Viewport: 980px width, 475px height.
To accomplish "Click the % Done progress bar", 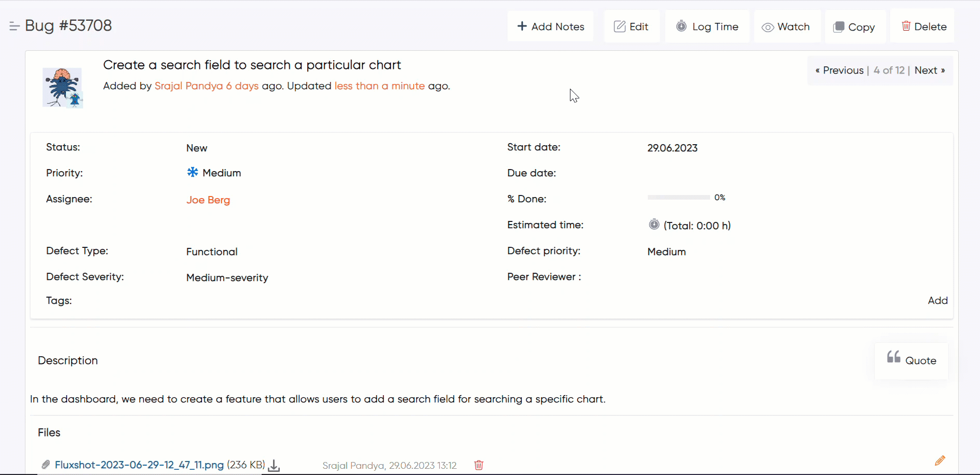I will [678, 198].
